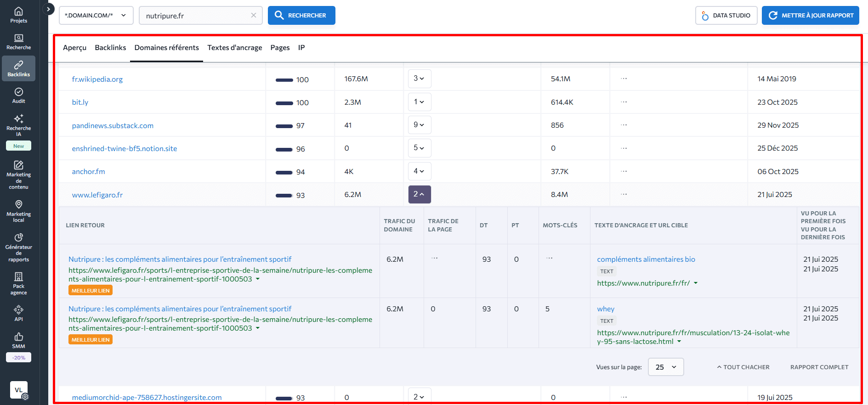Open the isolat-whey-95-sans-lactose target URL

coord(693,337)
